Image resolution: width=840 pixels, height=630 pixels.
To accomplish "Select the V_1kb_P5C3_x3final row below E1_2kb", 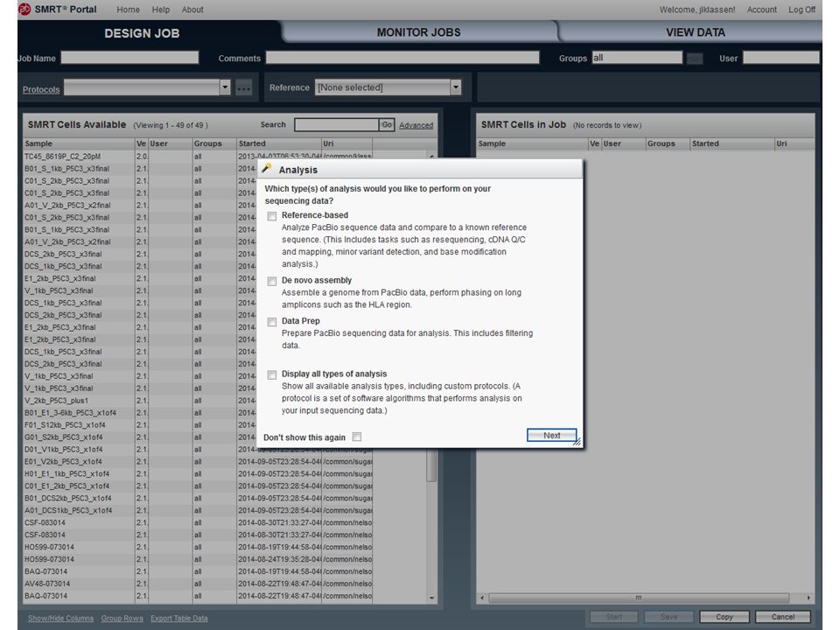I will [139, 290].
